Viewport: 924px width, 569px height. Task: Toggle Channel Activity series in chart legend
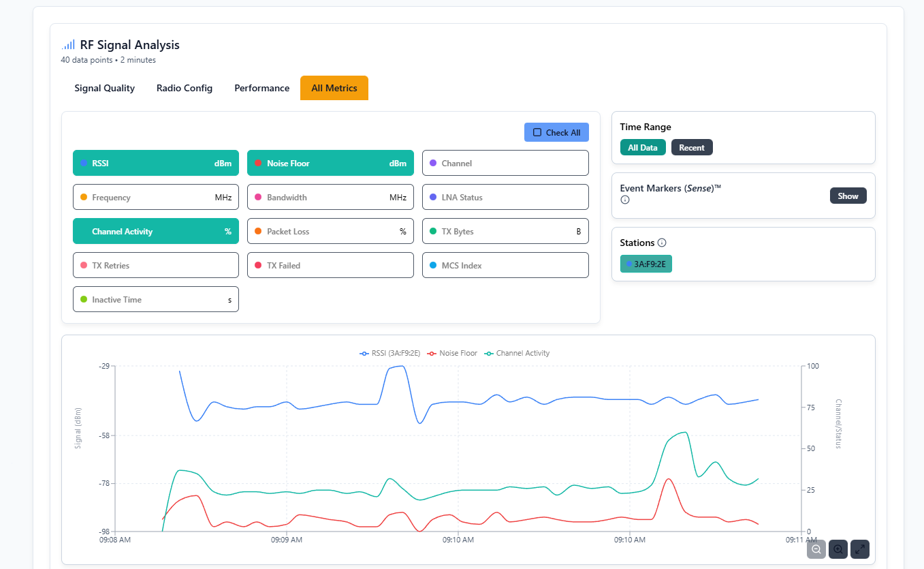(516, 353)
